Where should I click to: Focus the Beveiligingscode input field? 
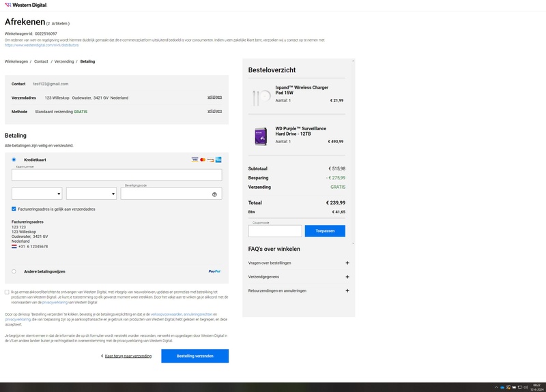(171, 194)
